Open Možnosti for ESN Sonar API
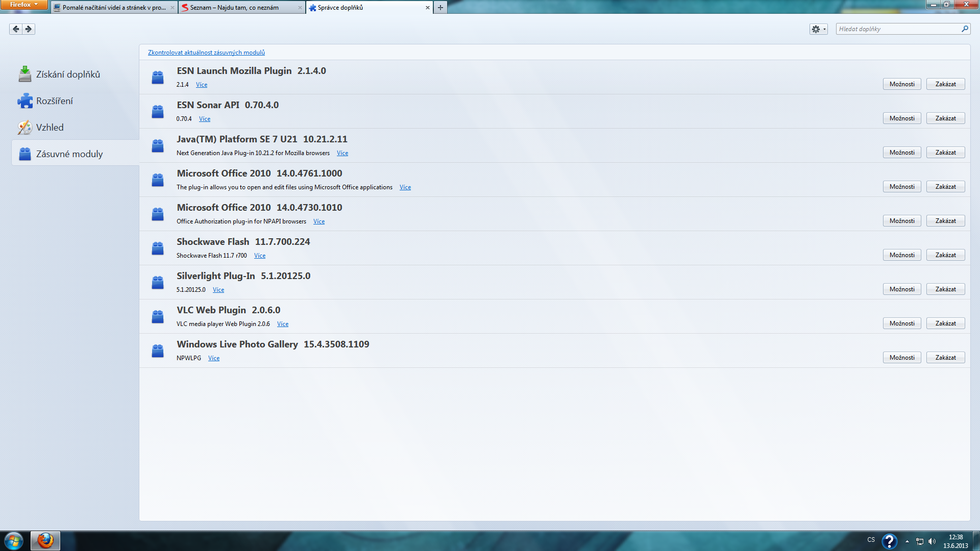The width and height of the screenshot is (980, 551). pos(902,118)
